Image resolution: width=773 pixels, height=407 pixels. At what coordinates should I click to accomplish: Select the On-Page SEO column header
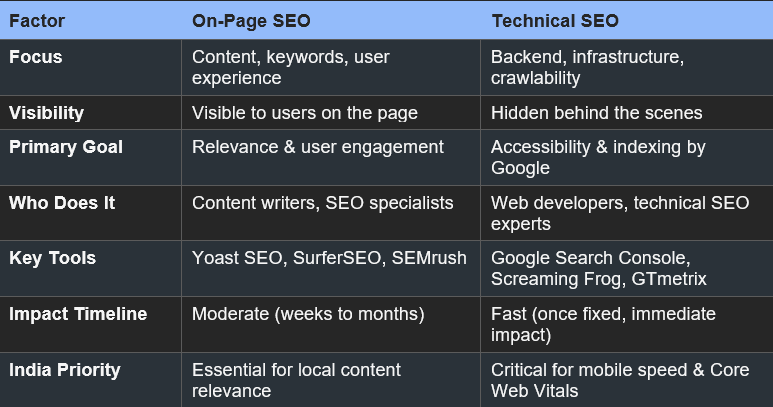point(252,20)
